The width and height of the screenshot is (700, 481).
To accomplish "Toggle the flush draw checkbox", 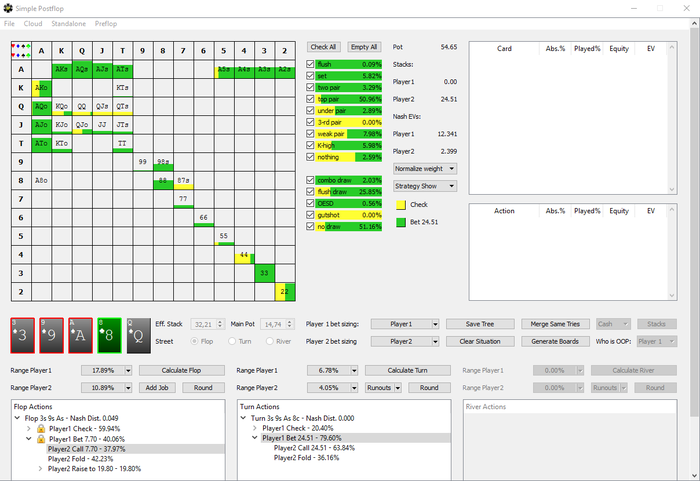I will coord(310,192).
